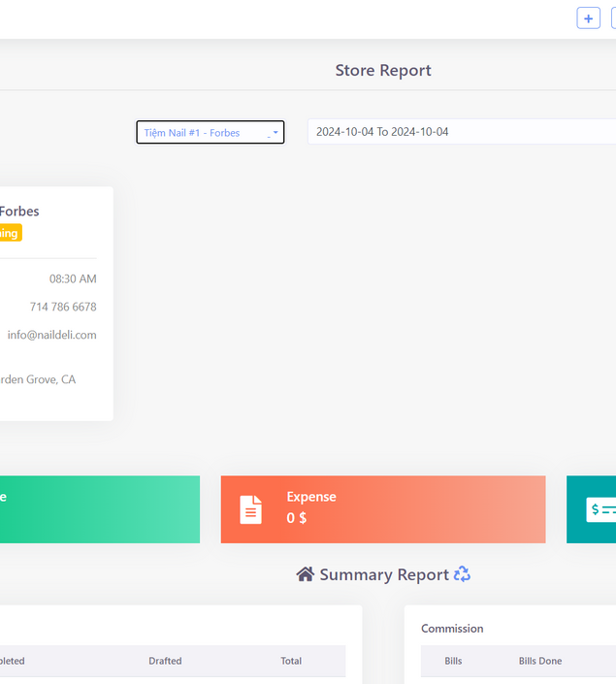Click the Store Report page title
Image resolution: width=616 pixels, height=684 pixels.
coord(383,70)
